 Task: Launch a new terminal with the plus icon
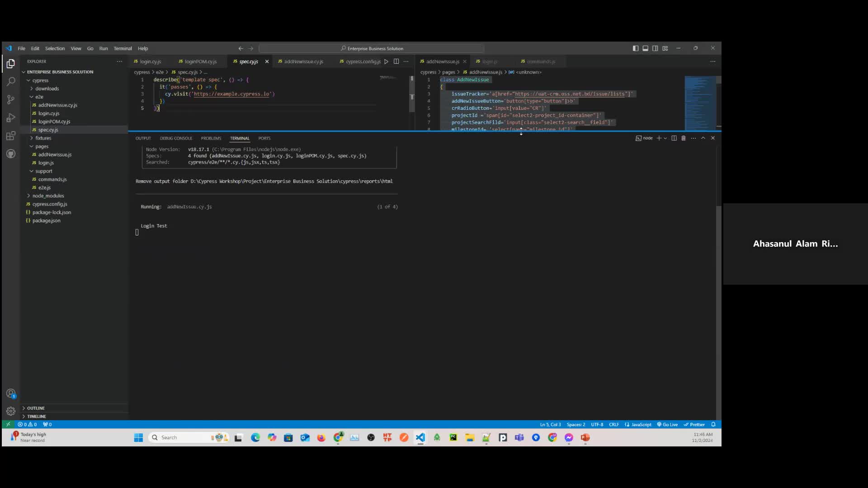(x=660, y=138)
